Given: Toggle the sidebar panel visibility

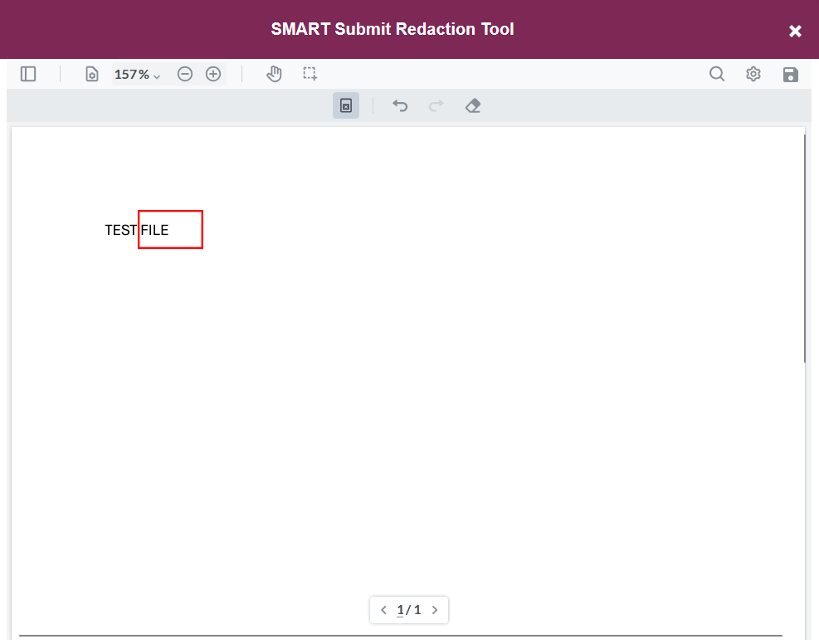Looking at the screenshot, I should point(27,73).
